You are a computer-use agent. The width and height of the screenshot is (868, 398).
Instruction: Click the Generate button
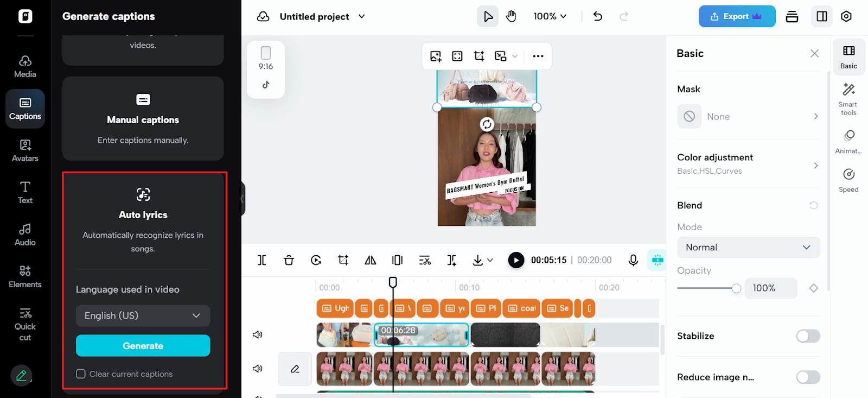coord(143,346)
